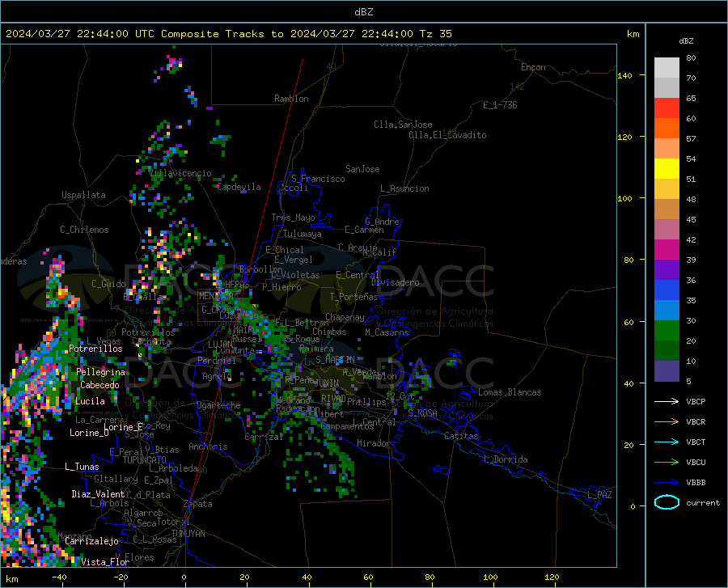Click the 'Clla.SanJose' label
Viewport: 728px width, 588px height.
[403, 125]
